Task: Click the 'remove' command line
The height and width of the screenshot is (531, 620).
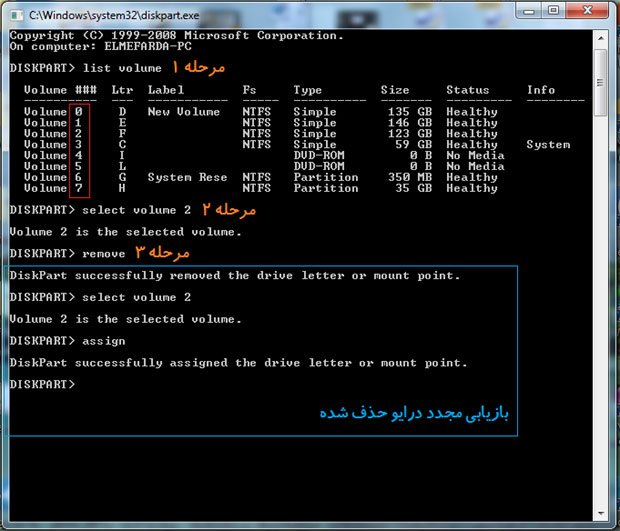Action: 67,253
